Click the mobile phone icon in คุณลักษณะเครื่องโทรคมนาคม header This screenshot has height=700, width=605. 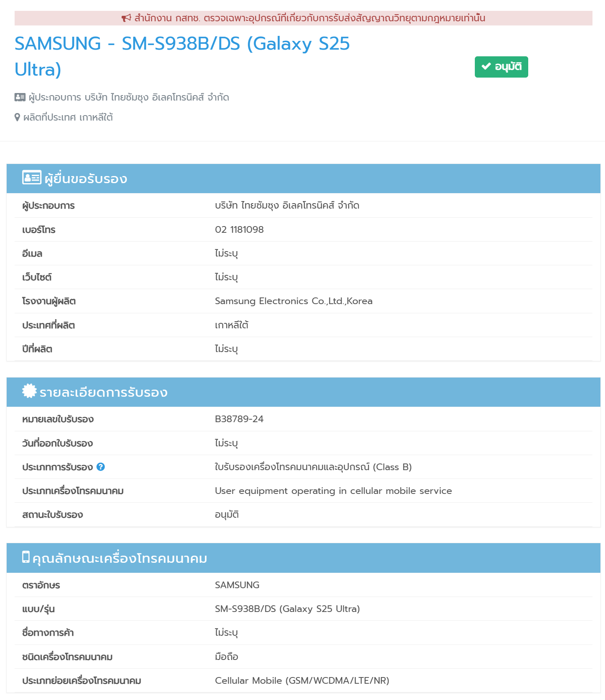point(26,557)
